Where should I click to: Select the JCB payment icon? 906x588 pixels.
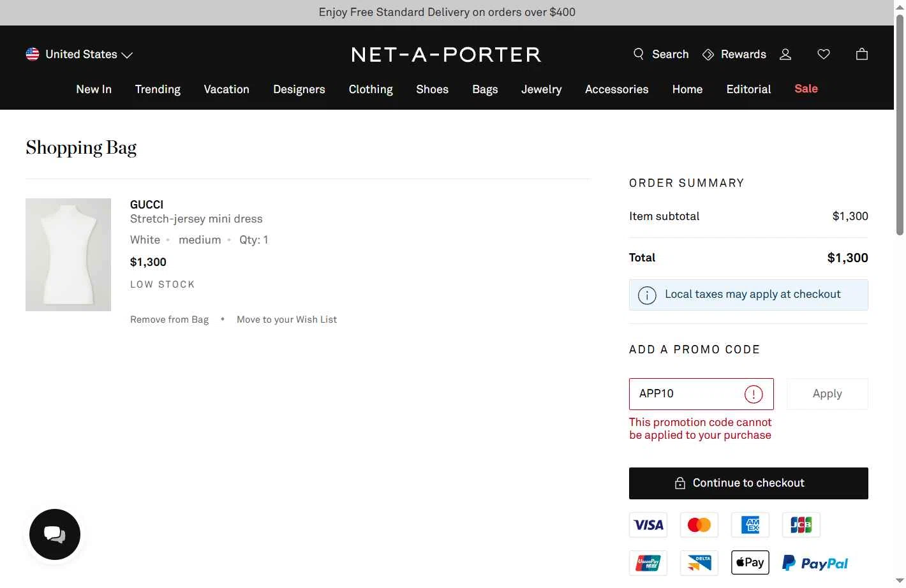click(x=801, y=525)
